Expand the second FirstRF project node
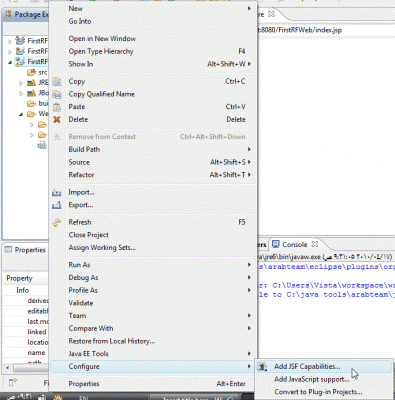395x400 pixels. 10,52
